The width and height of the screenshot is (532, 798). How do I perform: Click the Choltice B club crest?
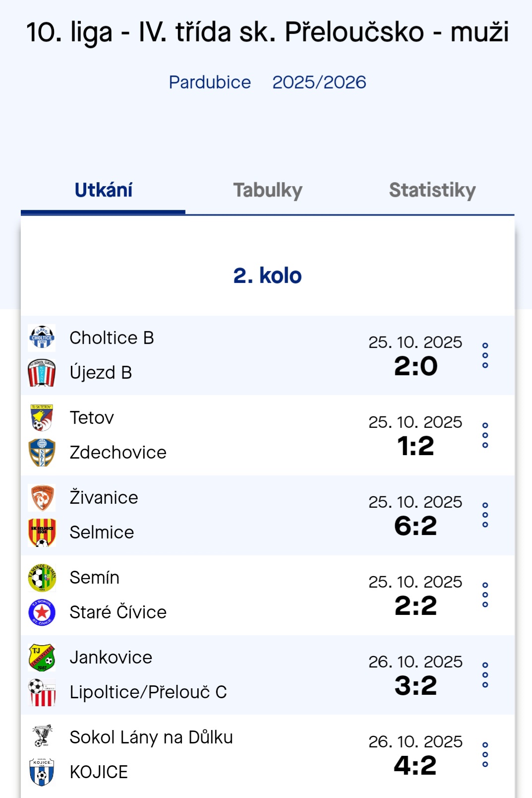[x=42, y=337]
